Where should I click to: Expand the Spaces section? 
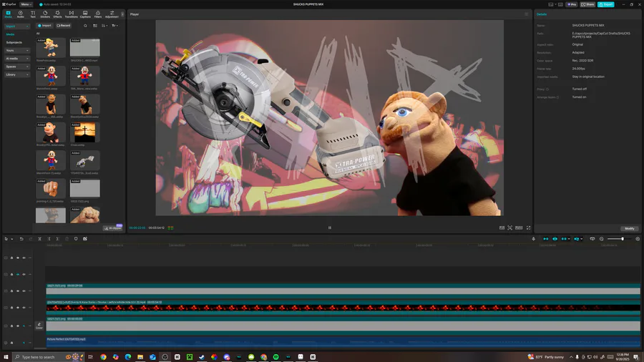tap(17, 67)
